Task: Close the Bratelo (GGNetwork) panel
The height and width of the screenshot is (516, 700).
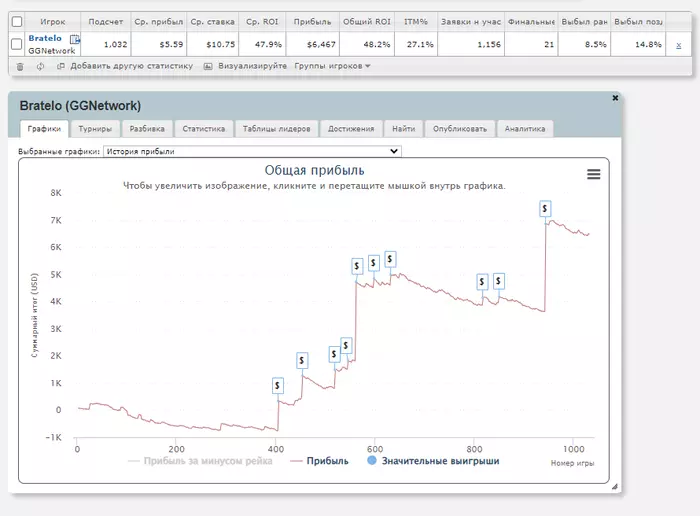Action: (x=615, y=98)
